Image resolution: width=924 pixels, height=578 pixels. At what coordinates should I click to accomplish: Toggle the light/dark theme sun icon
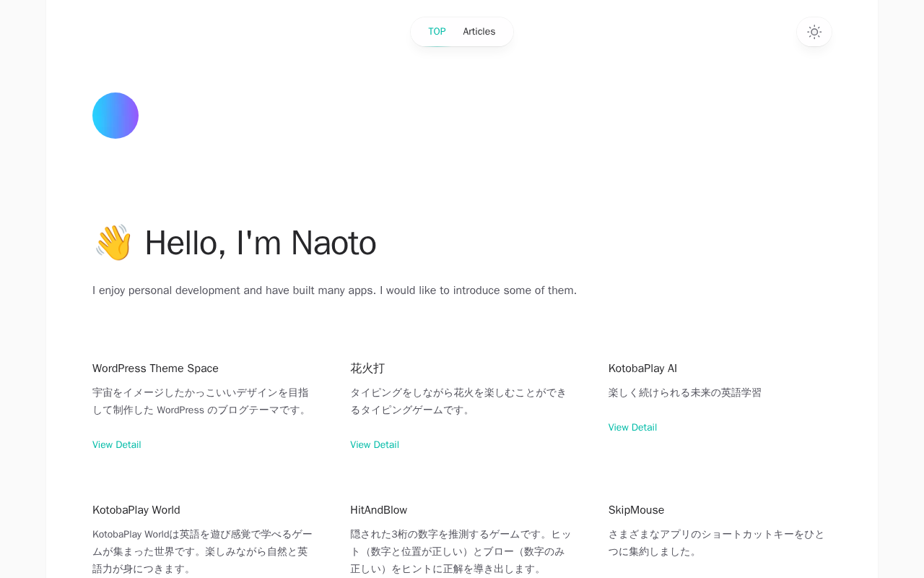[814, 32]
